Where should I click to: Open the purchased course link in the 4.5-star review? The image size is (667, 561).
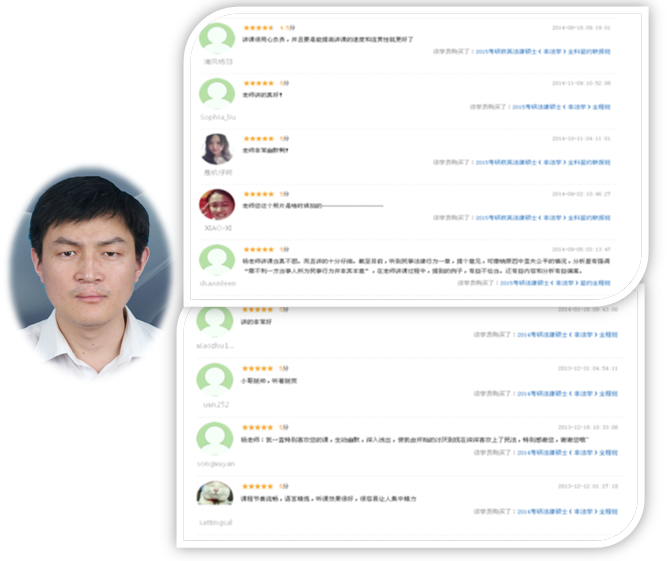[543, 51]
